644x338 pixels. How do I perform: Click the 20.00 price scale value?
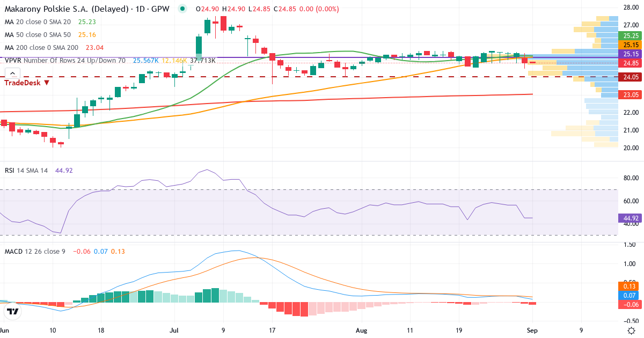pyautogui.click(x=630, y=148)
